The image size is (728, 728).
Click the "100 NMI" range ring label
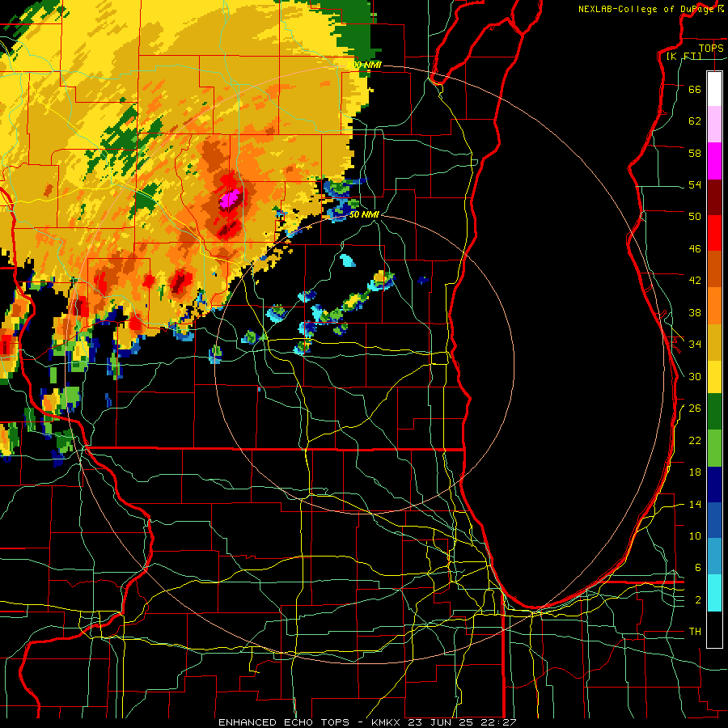(x=365, y=65)
